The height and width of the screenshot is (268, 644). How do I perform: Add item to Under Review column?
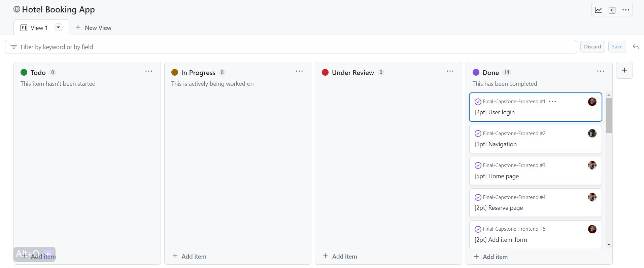click(x=340, y=256)
